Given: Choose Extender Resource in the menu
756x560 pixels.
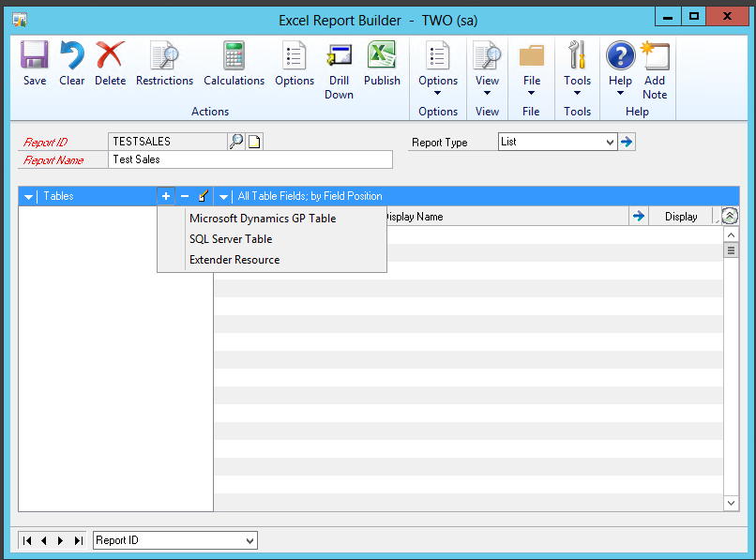Looking at the screenshot, I should click(233, 259).
